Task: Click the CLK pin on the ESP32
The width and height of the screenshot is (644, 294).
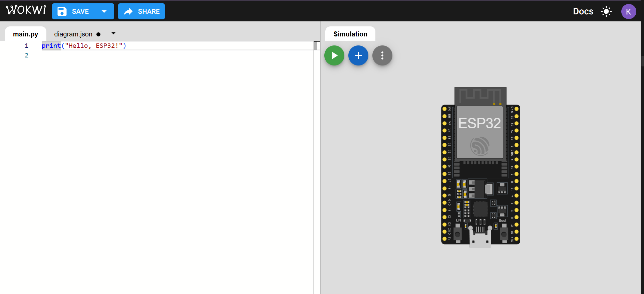Action: coord(517,239)
